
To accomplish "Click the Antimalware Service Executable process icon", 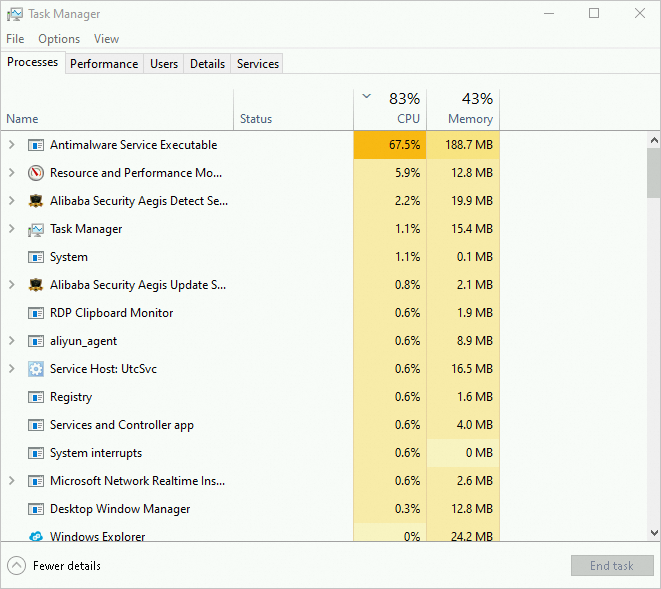I will coord(36,145).
